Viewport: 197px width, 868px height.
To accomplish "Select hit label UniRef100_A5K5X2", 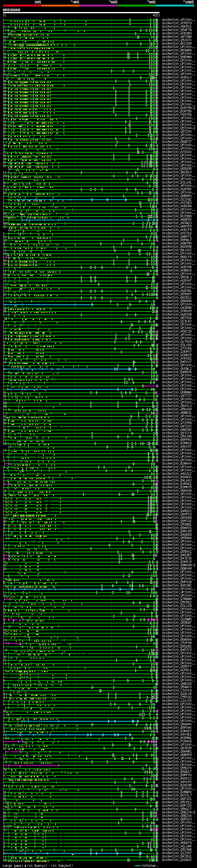I will [177, 26].
